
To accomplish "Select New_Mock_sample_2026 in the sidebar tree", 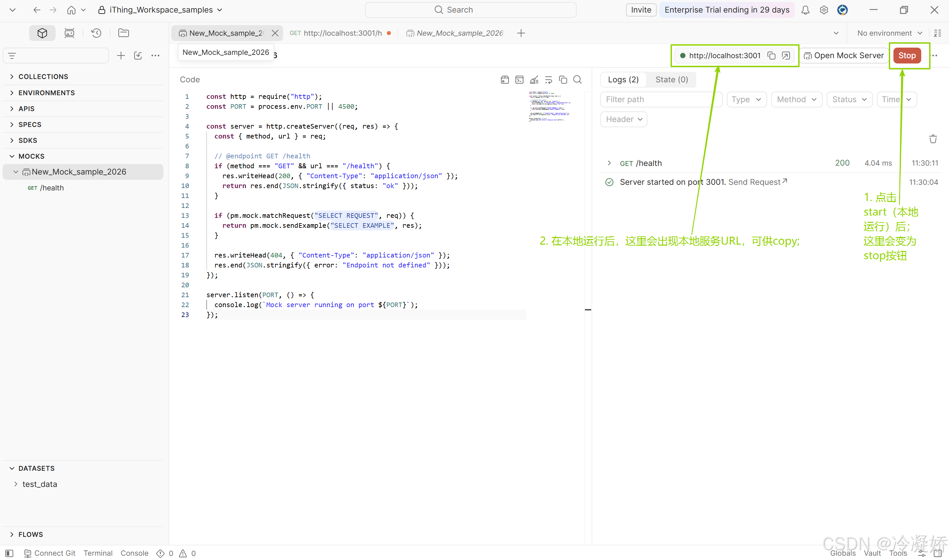I will click(x=83, y=172).
